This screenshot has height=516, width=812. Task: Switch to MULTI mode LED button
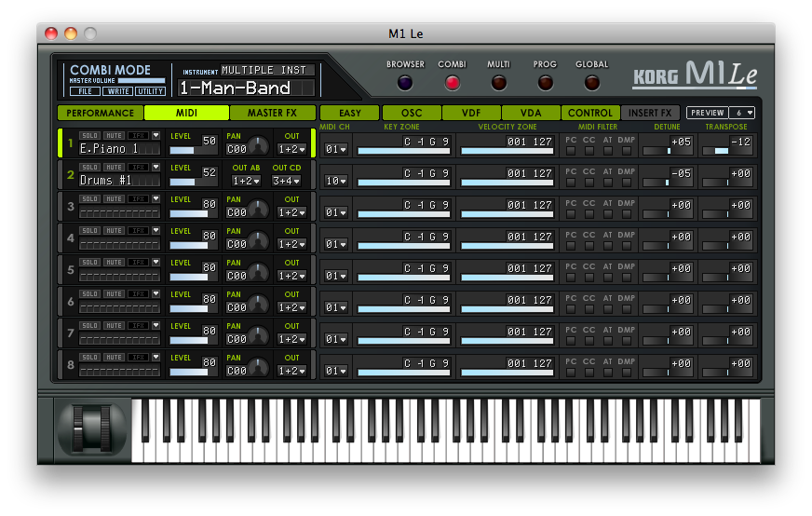pyautogui.click(x=499, y=83)
